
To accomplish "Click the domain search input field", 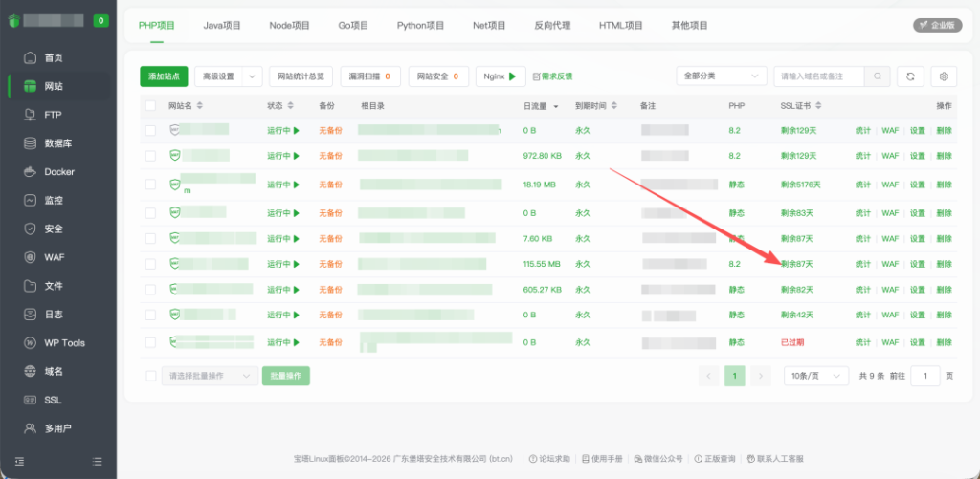I will point(819,76).
